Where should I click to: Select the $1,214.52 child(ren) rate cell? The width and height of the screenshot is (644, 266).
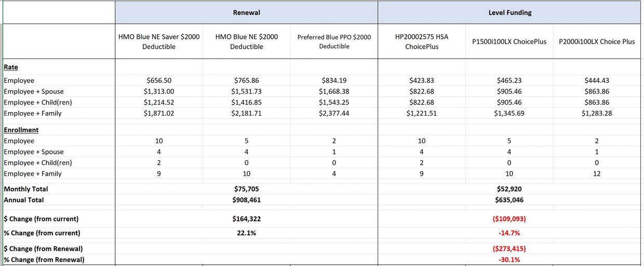(159, 102)
